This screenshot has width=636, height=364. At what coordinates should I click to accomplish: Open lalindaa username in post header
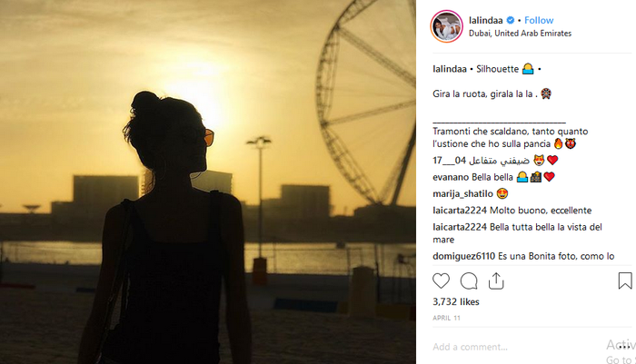[485, 20]
